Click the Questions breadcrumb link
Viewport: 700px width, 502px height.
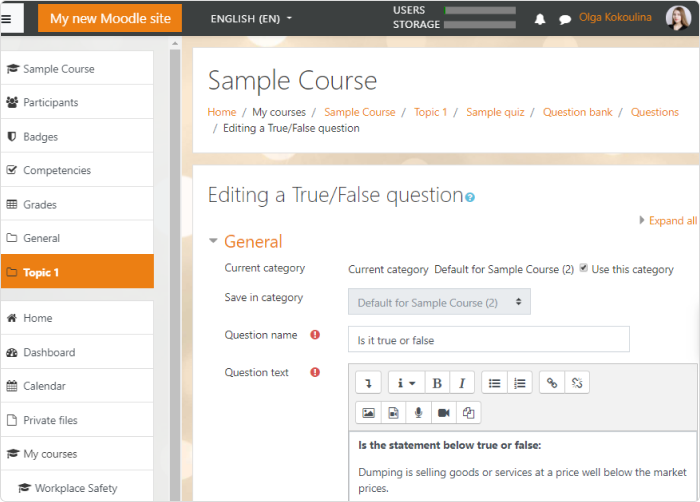654,112
